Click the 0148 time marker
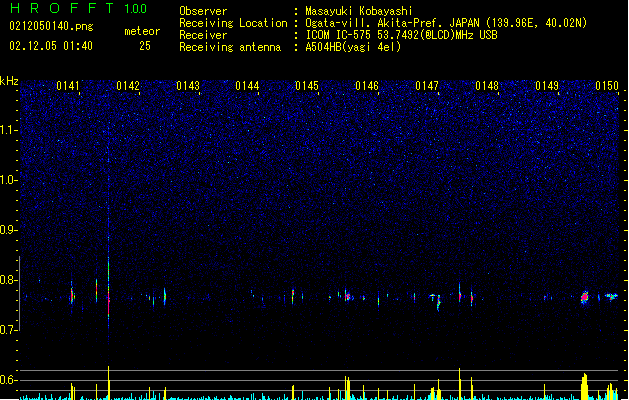 point(487,86)
